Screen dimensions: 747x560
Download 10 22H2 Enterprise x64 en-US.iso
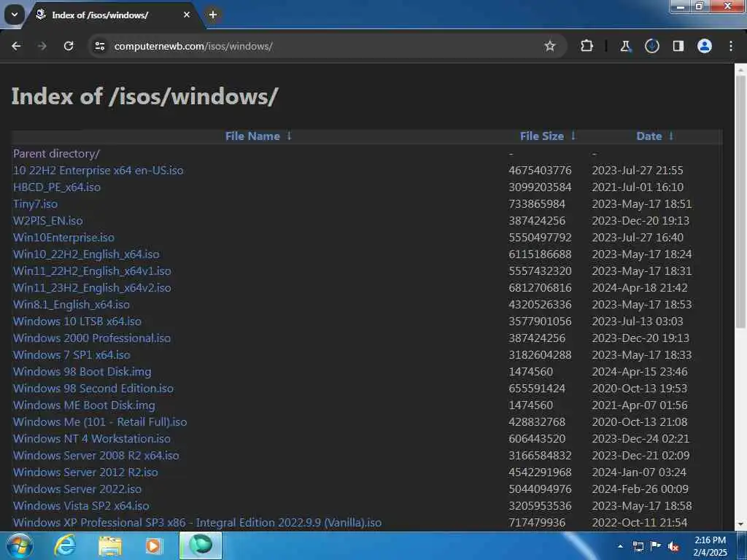98,171
